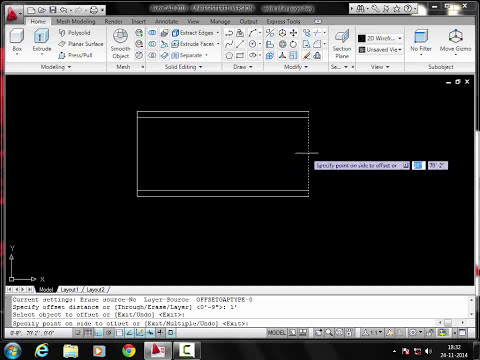Toggle Polar Tracking in status bar
The height and width of the screenshot is (360, 480).
(109, 332)
